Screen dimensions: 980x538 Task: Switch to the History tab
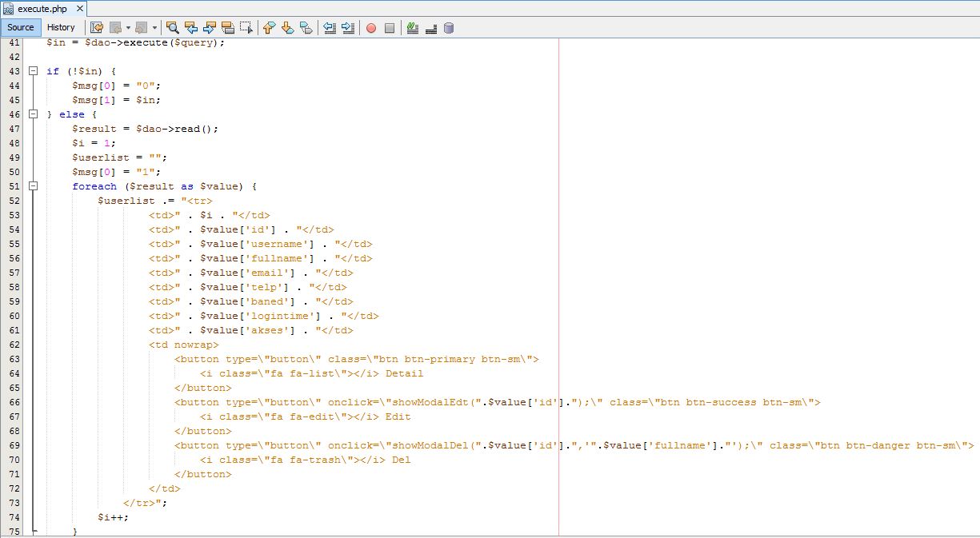click(x=61, y=26)
